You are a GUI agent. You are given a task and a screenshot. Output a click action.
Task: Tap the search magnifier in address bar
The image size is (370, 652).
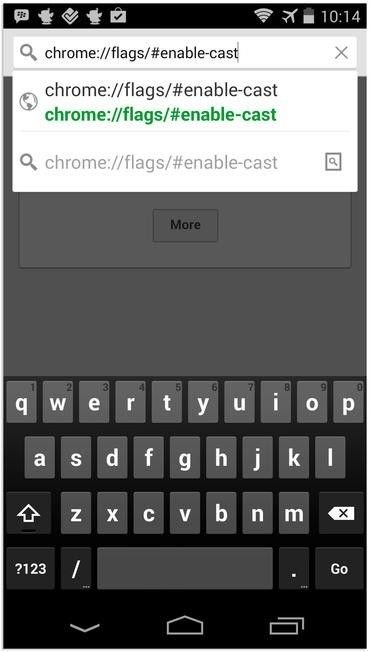coord(28,53)
